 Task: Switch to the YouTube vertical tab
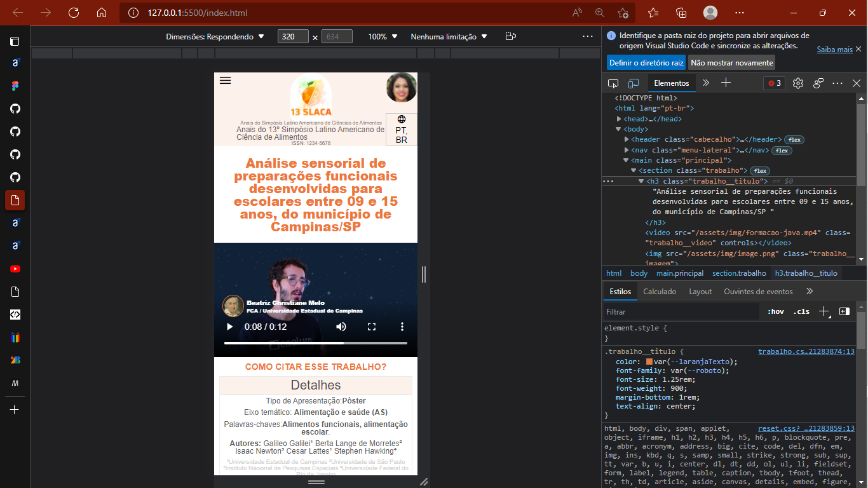click(15, 269)
